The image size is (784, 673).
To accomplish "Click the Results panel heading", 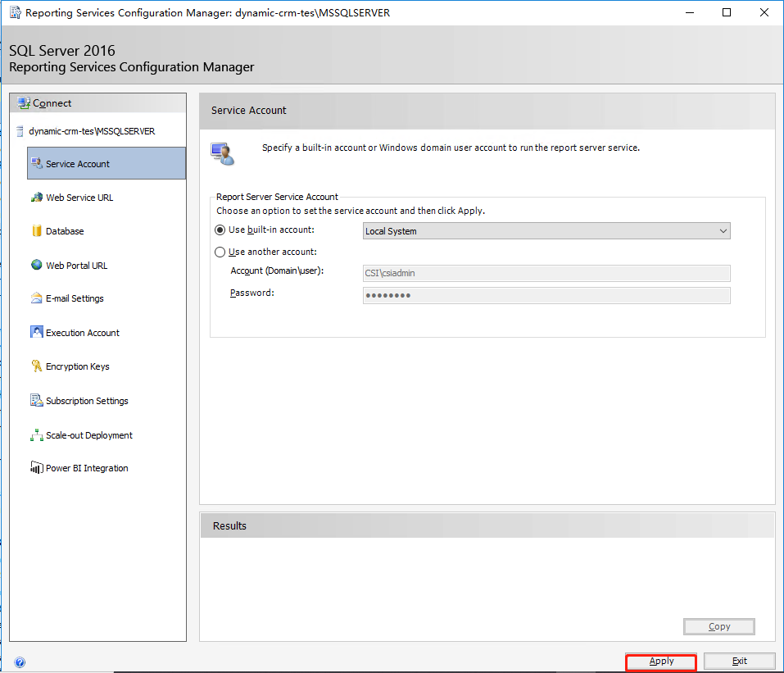I will pos(229,526).
